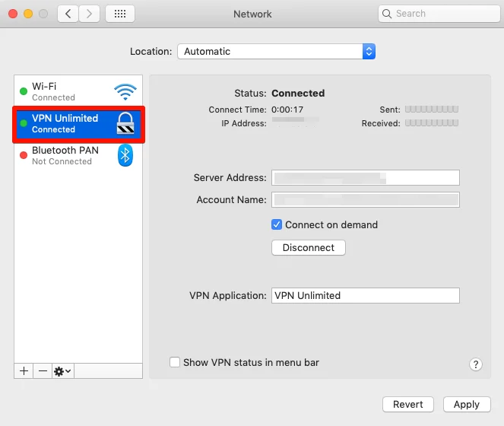Screen dimensions: 504x426
Task: Open the help question mark button
Action: tap(476, 364)
